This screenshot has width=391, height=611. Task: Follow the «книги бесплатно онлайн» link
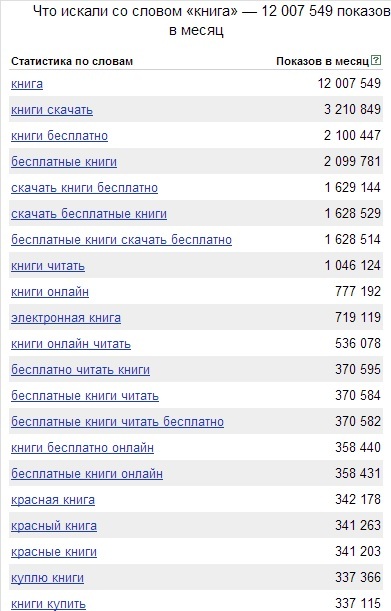(x=82, y=448)
